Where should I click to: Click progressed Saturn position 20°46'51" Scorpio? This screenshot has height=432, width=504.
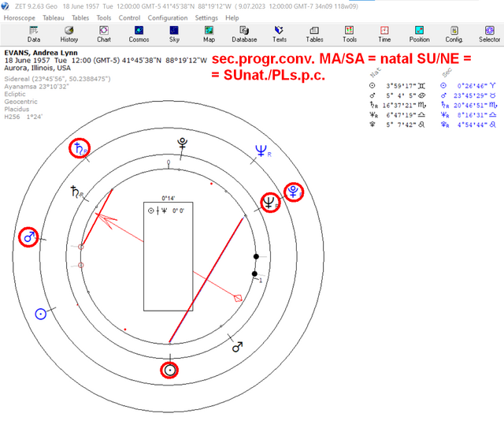(469, 105)
